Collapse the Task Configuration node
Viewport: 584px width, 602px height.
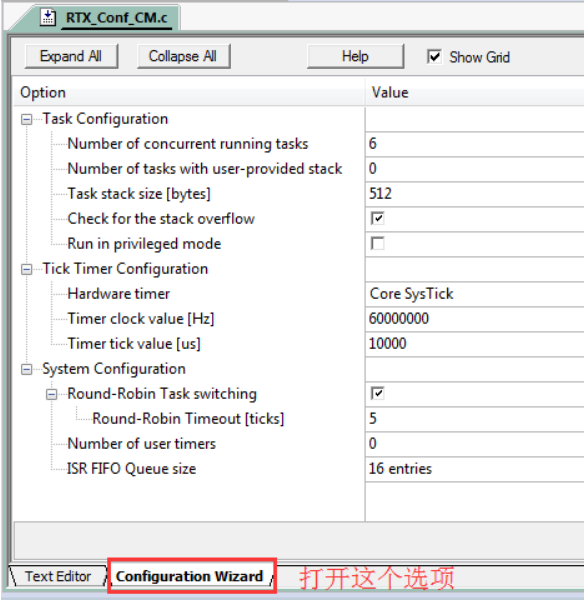click(26, 119)
